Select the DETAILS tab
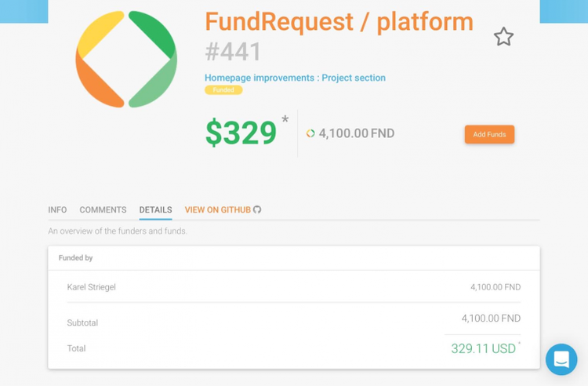The image size is (588, 386). tap(155, 210)
